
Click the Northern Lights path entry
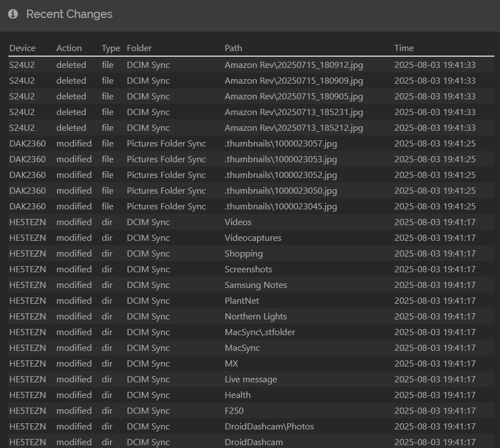pos(256,317)
